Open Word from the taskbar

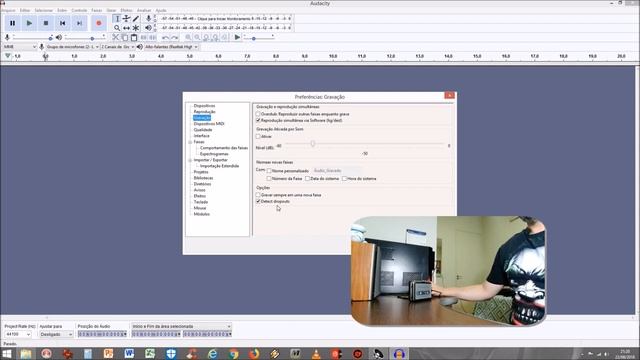tap(129, 353)
